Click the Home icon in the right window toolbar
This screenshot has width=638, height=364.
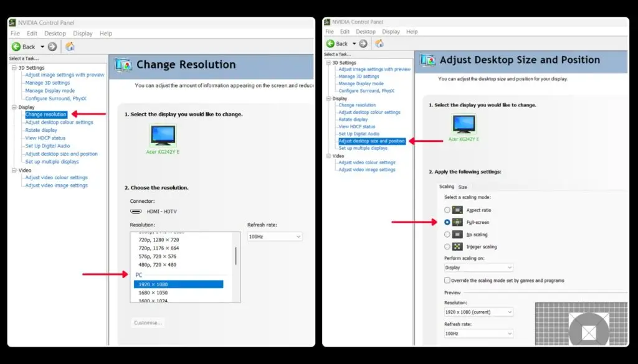point(379,44)
